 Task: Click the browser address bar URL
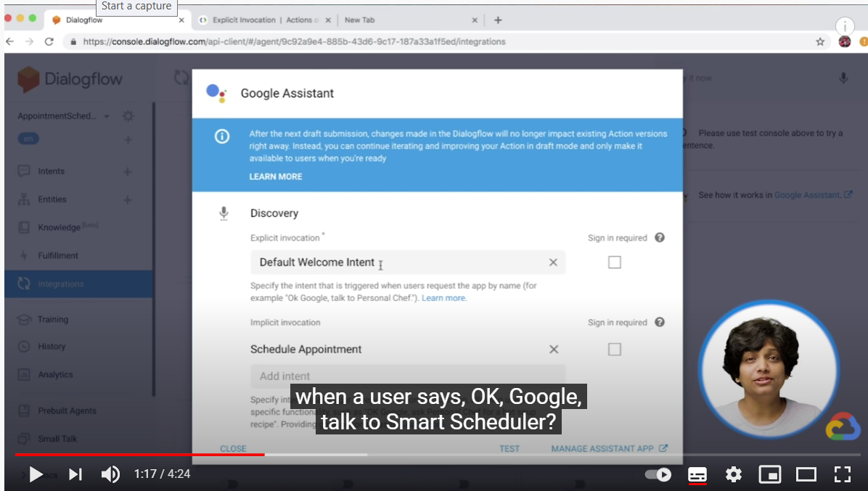[x=295, y=41]
